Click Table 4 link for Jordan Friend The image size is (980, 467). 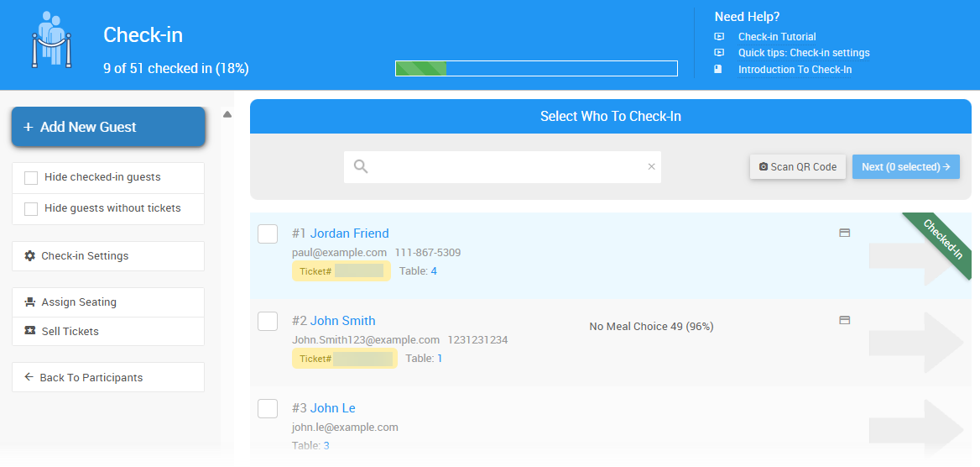434,271
